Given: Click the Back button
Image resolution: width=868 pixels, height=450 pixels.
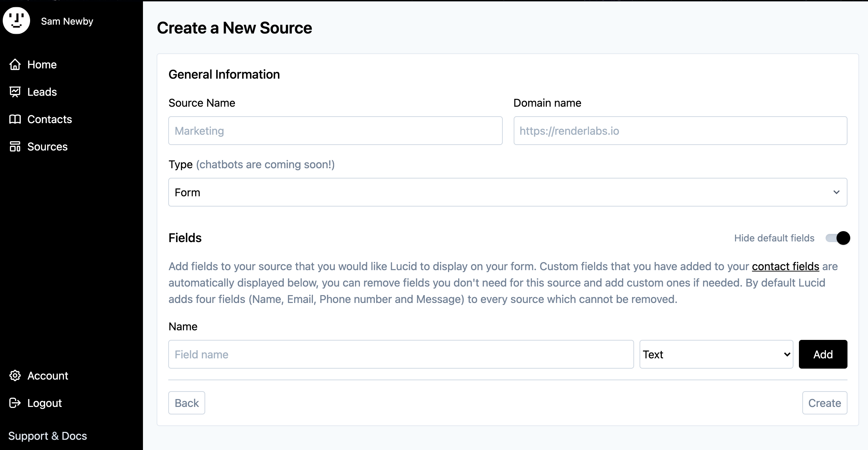Looking at the screenshot, I should 187,403.
